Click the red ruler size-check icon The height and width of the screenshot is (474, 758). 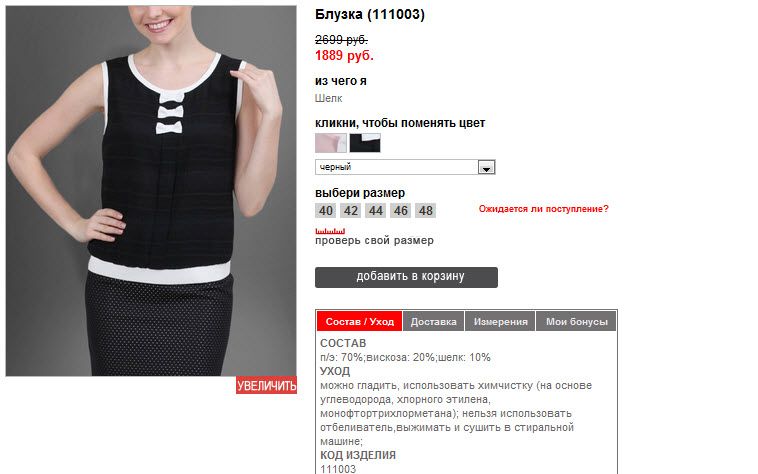point(330,231)
